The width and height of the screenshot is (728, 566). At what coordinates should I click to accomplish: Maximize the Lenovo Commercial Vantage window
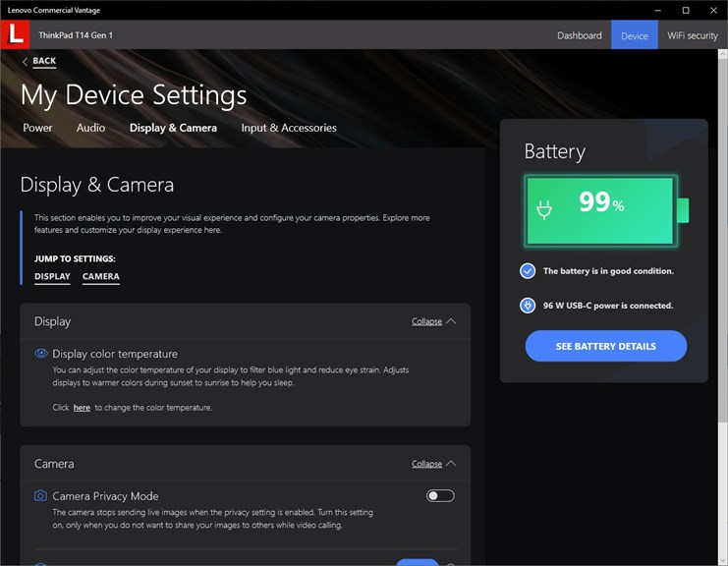686,10
